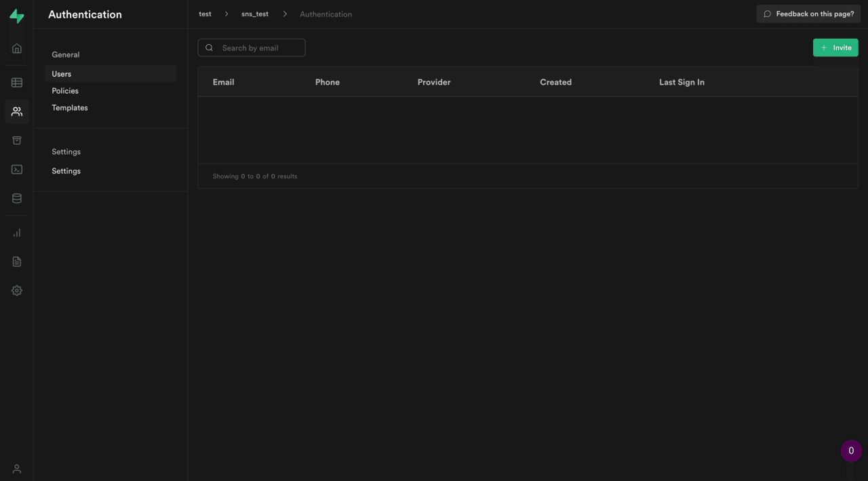This screenshot has height=481, width=868.
Task: Select Users in the General menu
Action: coord(62,74)
